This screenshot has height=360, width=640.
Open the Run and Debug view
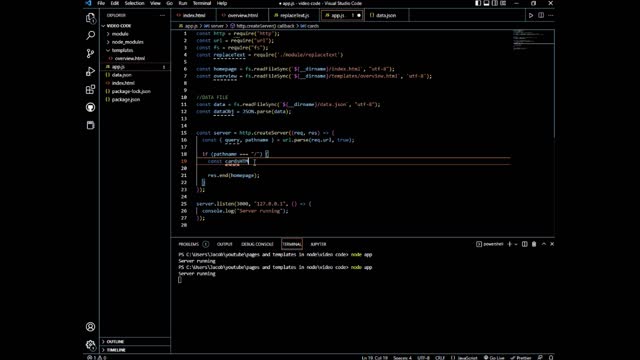coord(91,71)
